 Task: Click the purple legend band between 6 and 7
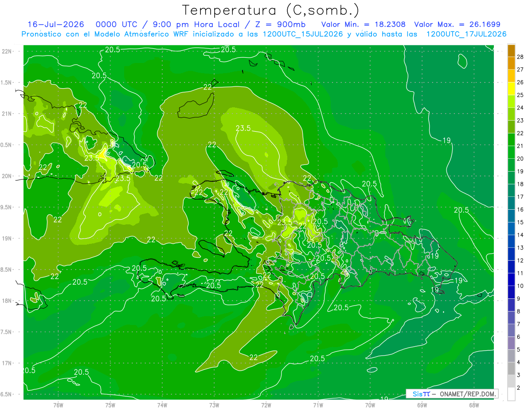pos(511,331)
